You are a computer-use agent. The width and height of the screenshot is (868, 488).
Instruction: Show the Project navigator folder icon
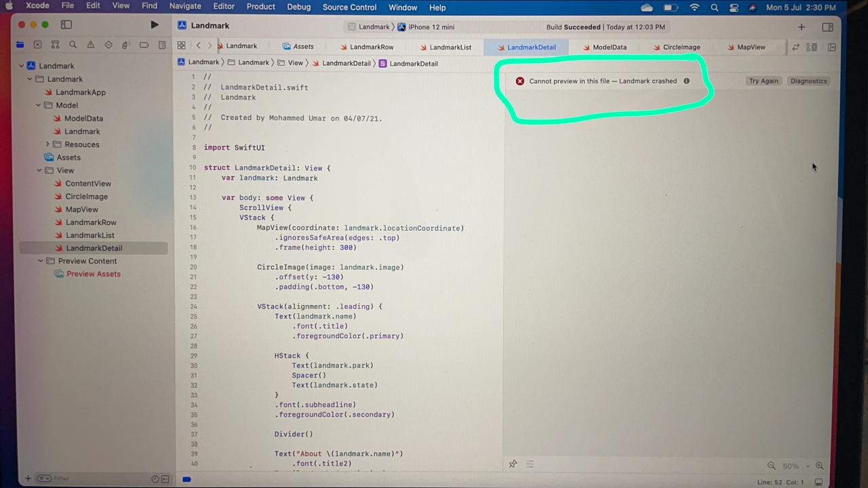pyautogui.click(x=20, y=45)
